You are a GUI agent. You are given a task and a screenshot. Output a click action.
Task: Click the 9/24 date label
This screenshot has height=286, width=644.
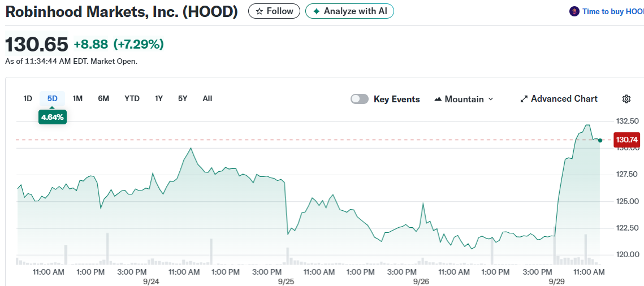pyautogui.click(x=151, y=281)
